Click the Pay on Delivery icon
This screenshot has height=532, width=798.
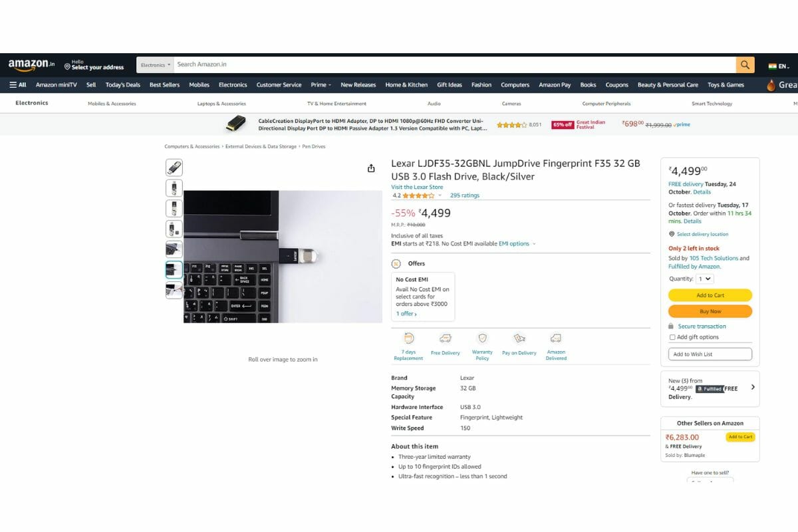pos(519,338)
